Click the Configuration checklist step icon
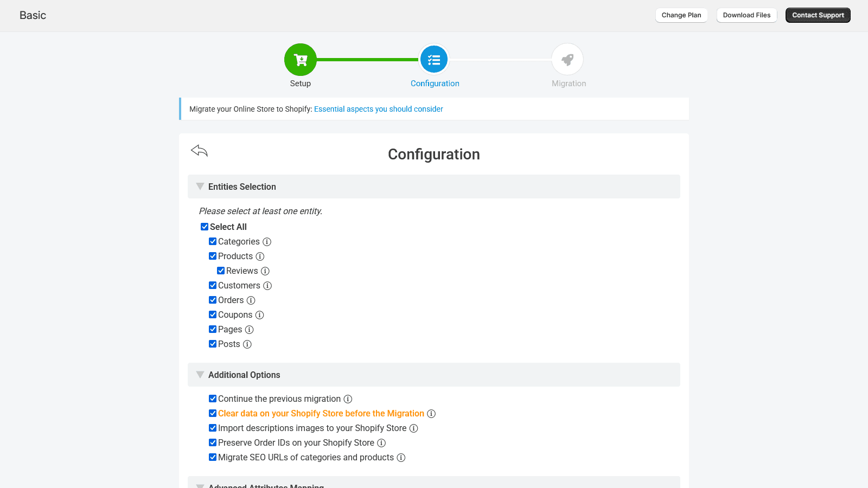 click(434, 60)
